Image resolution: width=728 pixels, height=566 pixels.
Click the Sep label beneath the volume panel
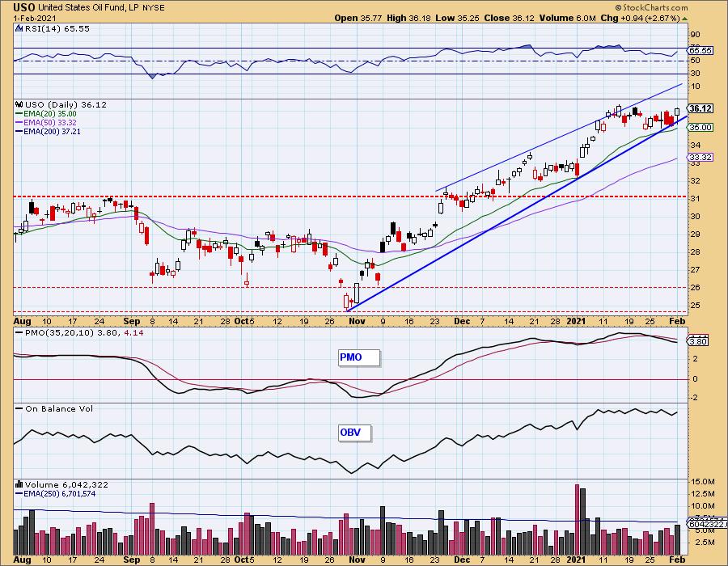(132, 560)
